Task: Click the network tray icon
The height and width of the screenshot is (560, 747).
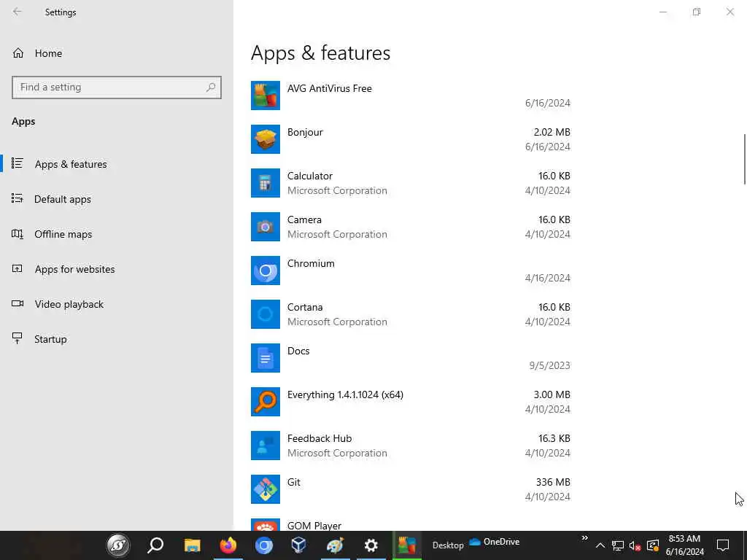Action: click(x=617, y=545)
